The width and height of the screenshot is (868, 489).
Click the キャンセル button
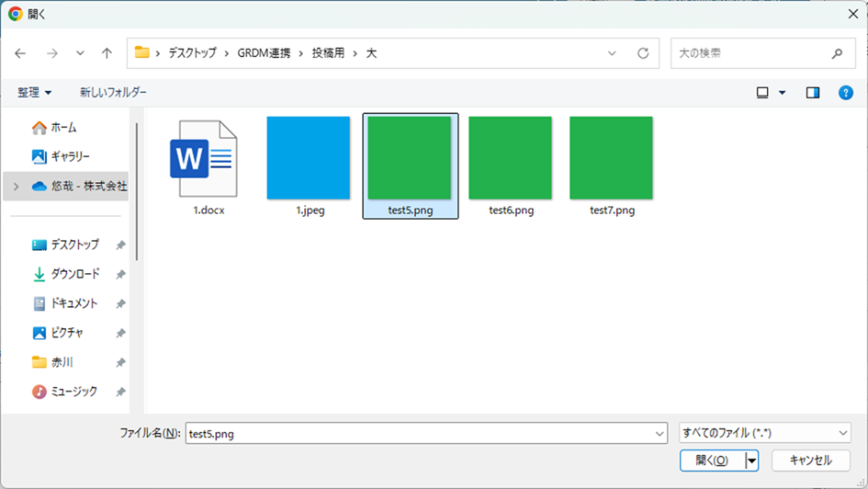810,461
